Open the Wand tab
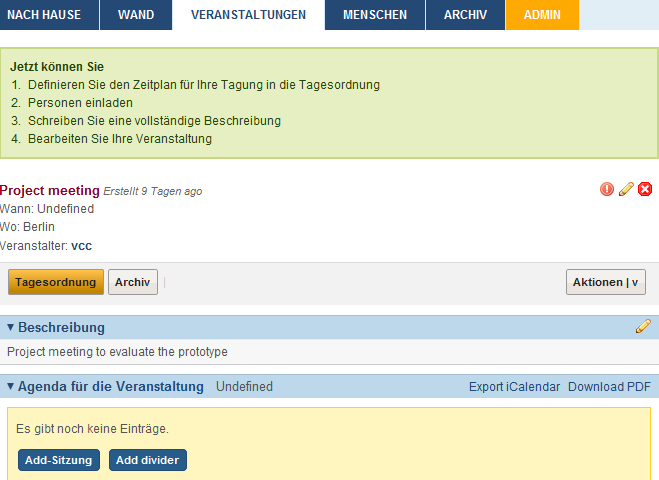 click(x=136, y=15)
